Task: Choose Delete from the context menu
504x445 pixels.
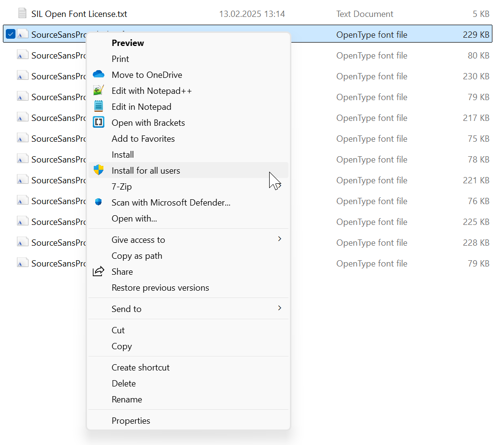Action: 188,384
